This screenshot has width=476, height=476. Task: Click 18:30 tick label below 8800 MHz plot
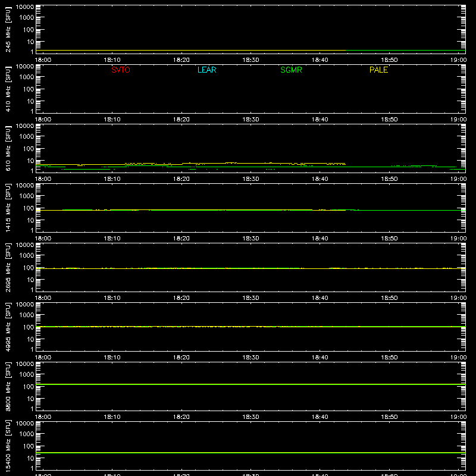point(250,417)
